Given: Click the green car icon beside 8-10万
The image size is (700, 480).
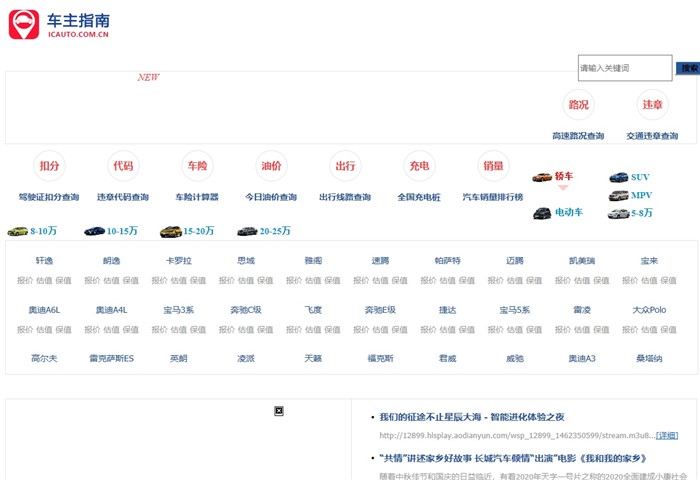Looking at the screenshot, I should (x=17, y=231).
